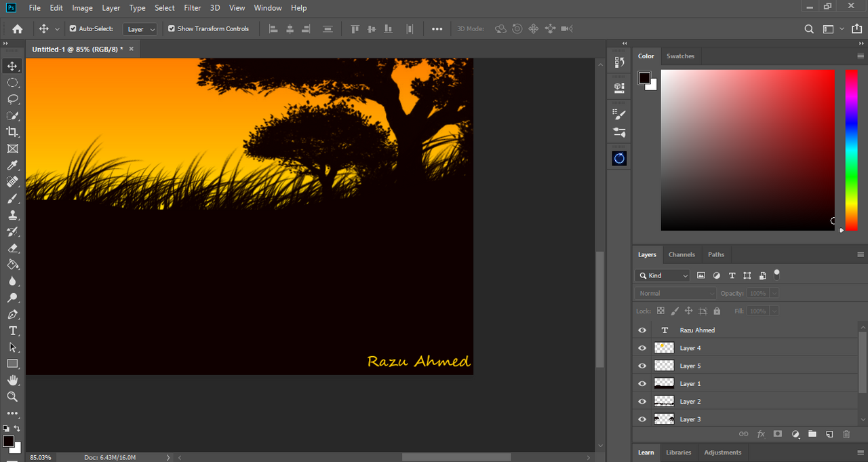
Task: Create a new layer icon
Action: click(x=829, y=434)
